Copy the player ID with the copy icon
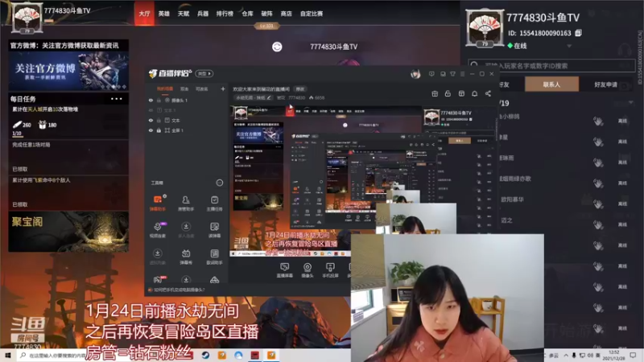Screen dimensions: 644x362 tap(578, 33)
